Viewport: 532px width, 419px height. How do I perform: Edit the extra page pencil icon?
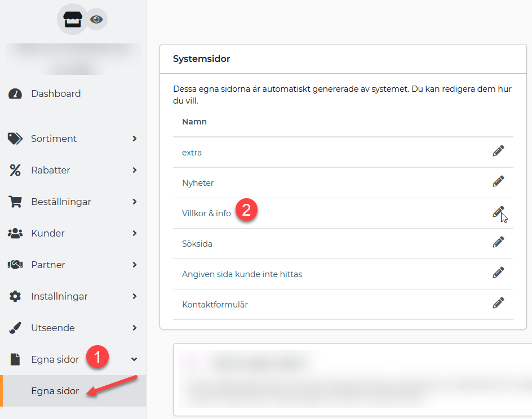pos(498,151)
